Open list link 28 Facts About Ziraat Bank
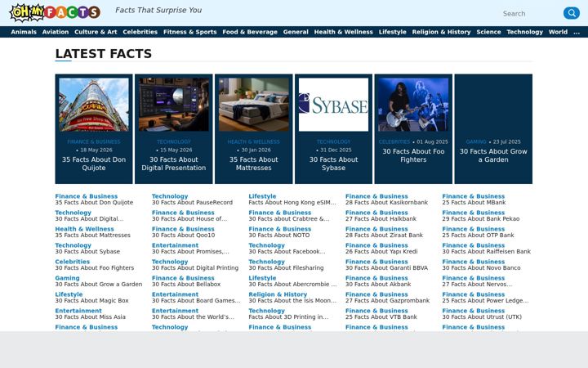The width and height of the screenshot is (588, 368). coord(384,235)
